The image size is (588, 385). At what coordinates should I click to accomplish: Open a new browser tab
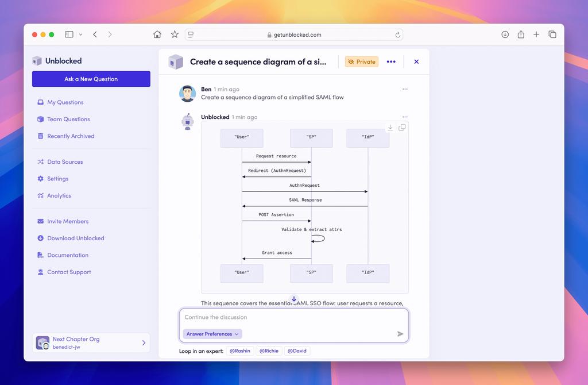tap(536, 34)
